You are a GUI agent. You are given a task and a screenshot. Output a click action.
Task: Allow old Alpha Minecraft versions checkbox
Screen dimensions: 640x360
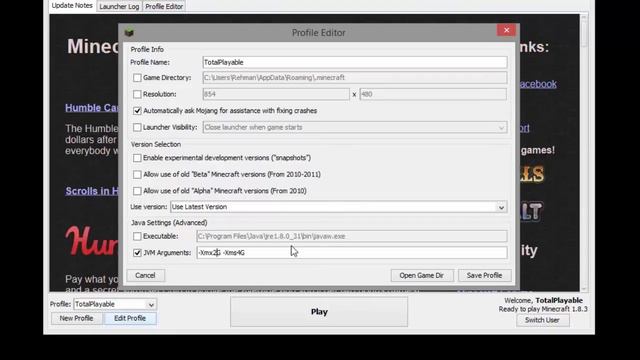click(137, 191)
